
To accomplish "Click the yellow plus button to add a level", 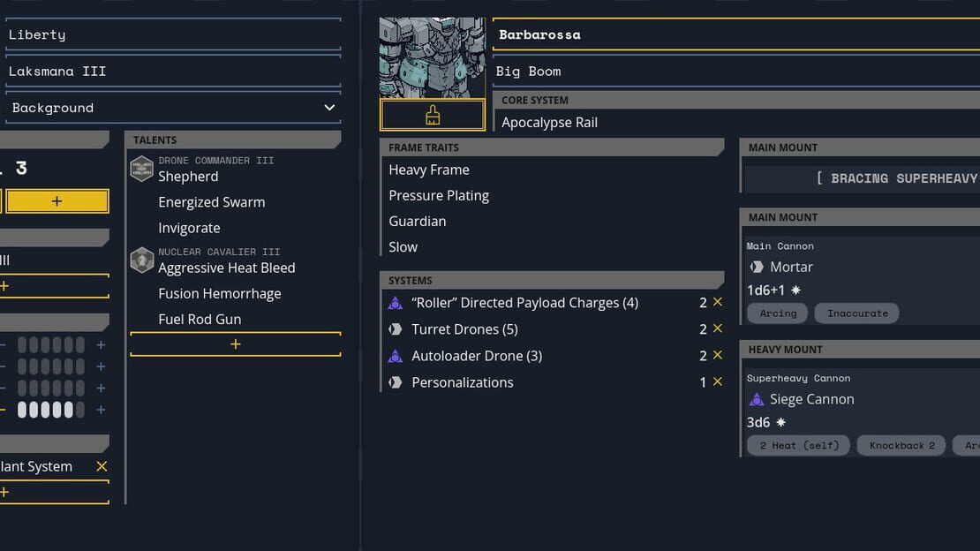I will [x=57, y=201].
